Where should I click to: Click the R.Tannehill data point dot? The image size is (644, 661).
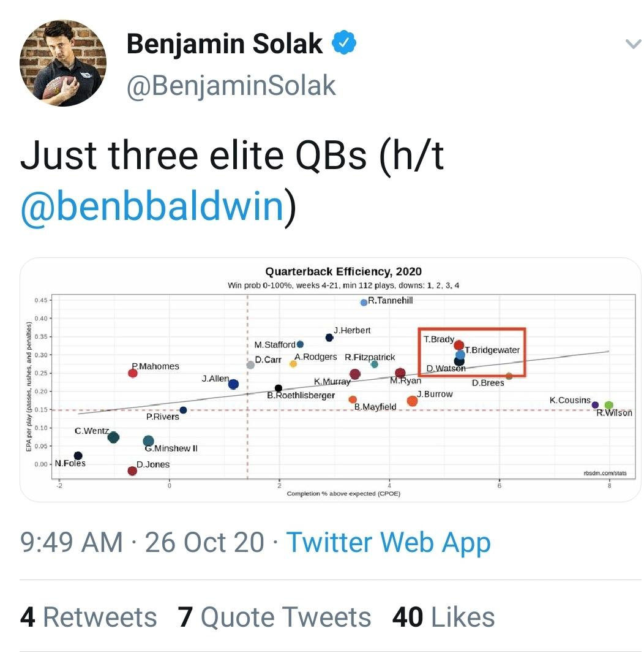click(364, 303)
